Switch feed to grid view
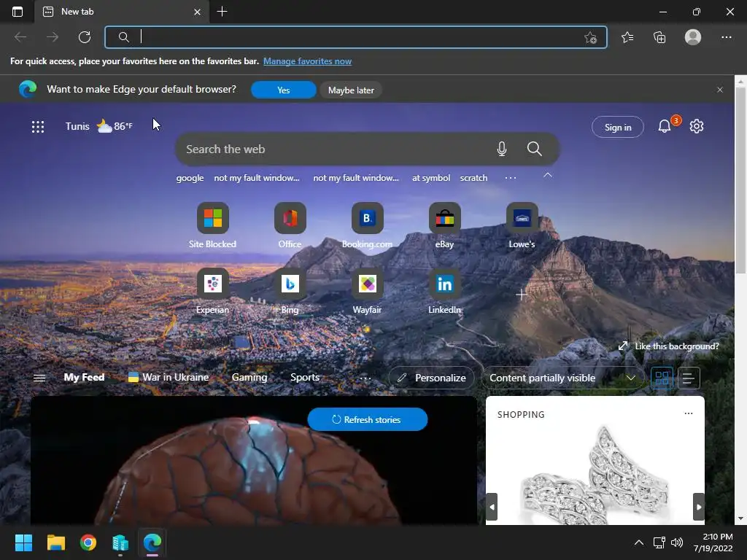This screenshot has width=747, height=560. point(662,378)
